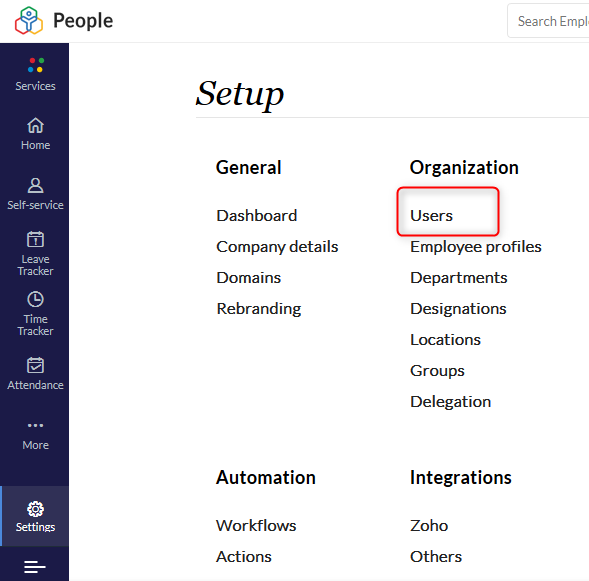This screenshot has height=581, width=589.
Task: Select Company details
Action: (x=277, y=247)
